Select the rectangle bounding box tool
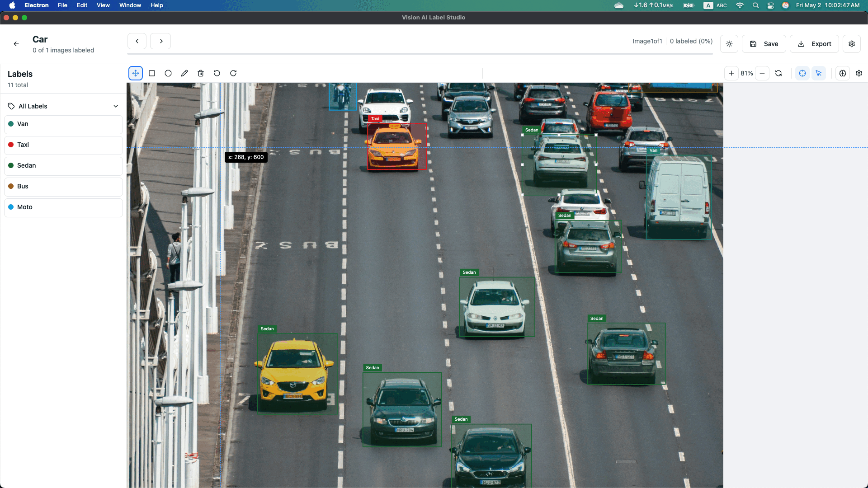 152,73
